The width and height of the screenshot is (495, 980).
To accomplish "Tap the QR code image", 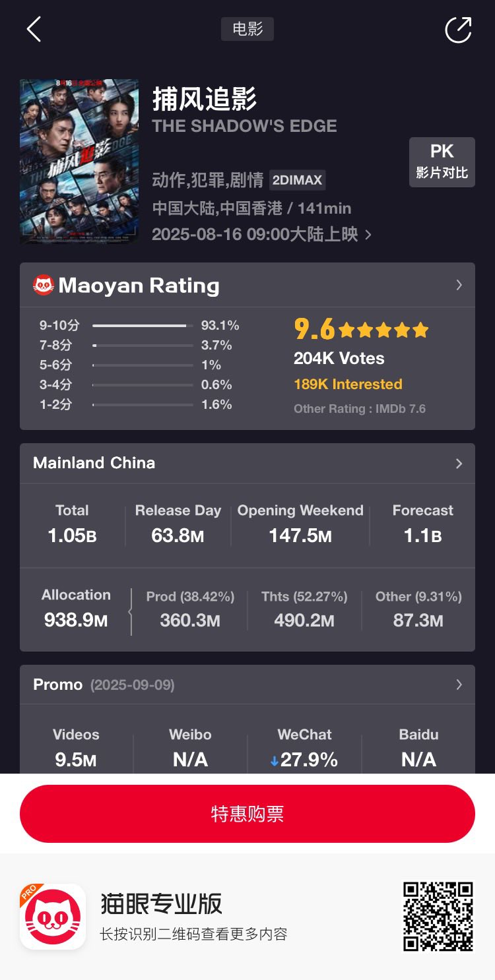I will tap(438, 916).
